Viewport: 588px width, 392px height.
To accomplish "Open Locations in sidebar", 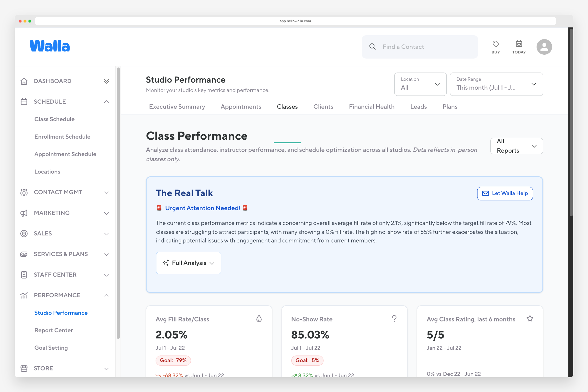I will tap(47, 172).
